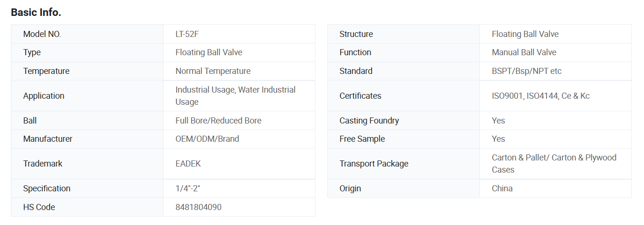Click the Floating Ball Valve Type value
Viewport: 644px width, 225px height.
(209, 52)
